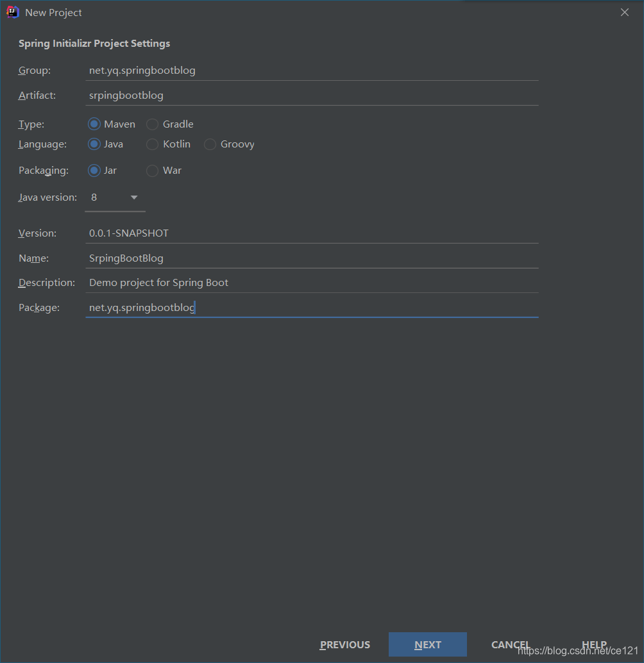Focus the Version field with 0.0.1-SNAPSHOT
Viewport: 644px width, 663px height.
(312, 233)
